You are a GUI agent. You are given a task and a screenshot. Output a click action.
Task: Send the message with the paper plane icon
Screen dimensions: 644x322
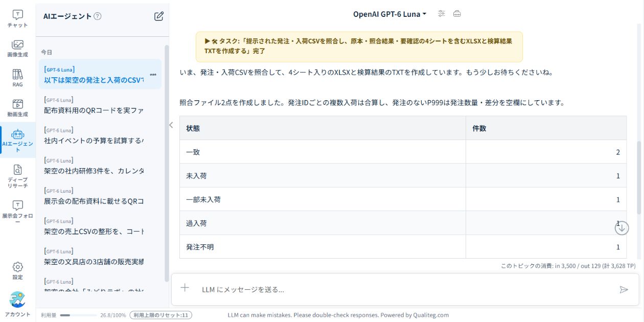(624, 289)
